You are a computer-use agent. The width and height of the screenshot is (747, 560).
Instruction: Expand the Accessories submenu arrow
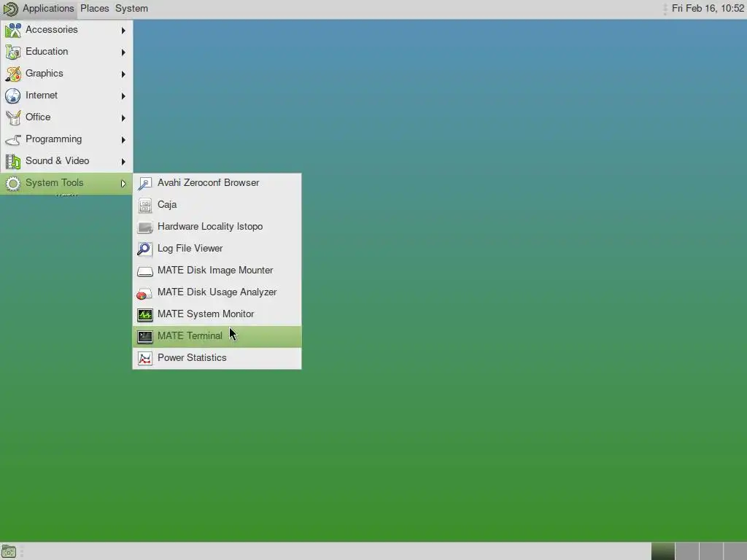pyautogui.click(x=123, y=31)
